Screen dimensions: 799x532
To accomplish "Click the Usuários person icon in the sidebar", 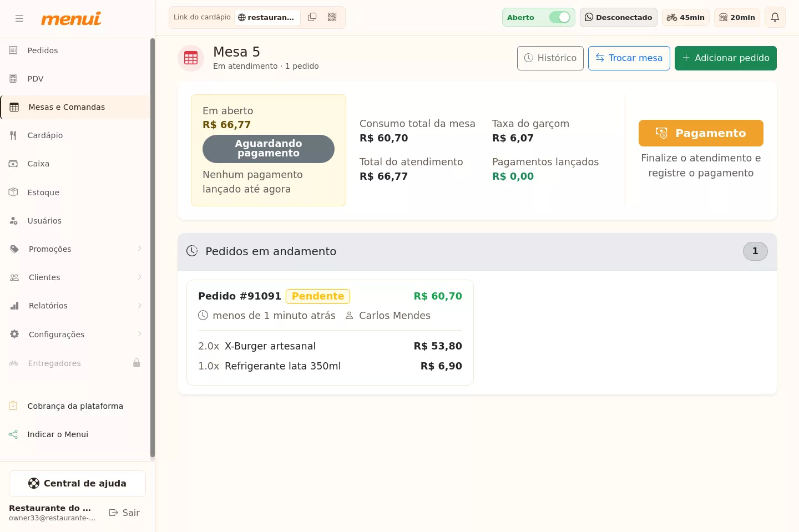I will tap(13, 221).
